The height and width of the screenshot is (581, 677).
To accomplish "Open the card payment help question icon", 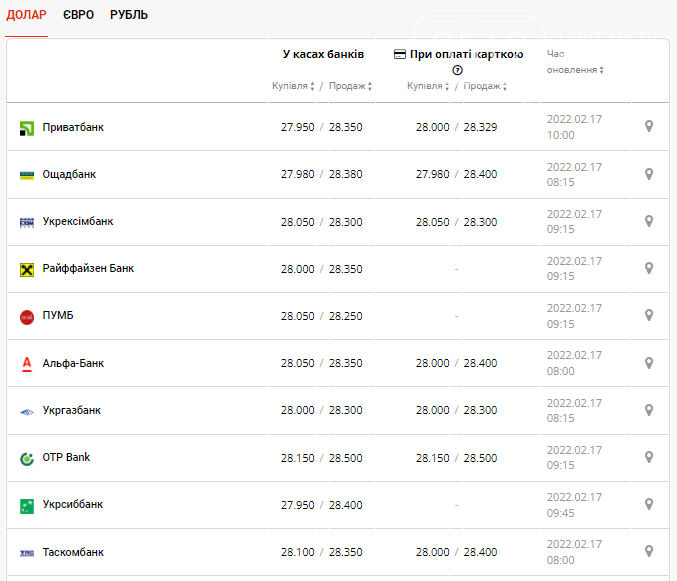I will pos(457,70).
